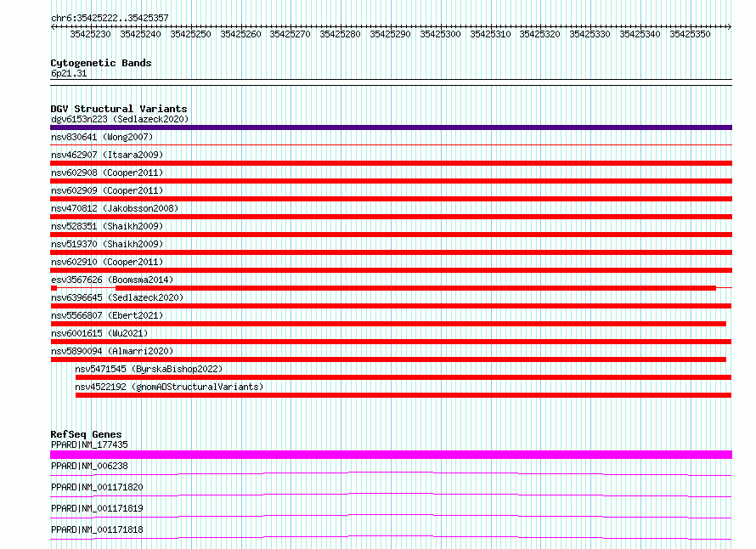
Task: Open PPARD|NM_001171820 transcript label
Action: click(x=97, y=487)
